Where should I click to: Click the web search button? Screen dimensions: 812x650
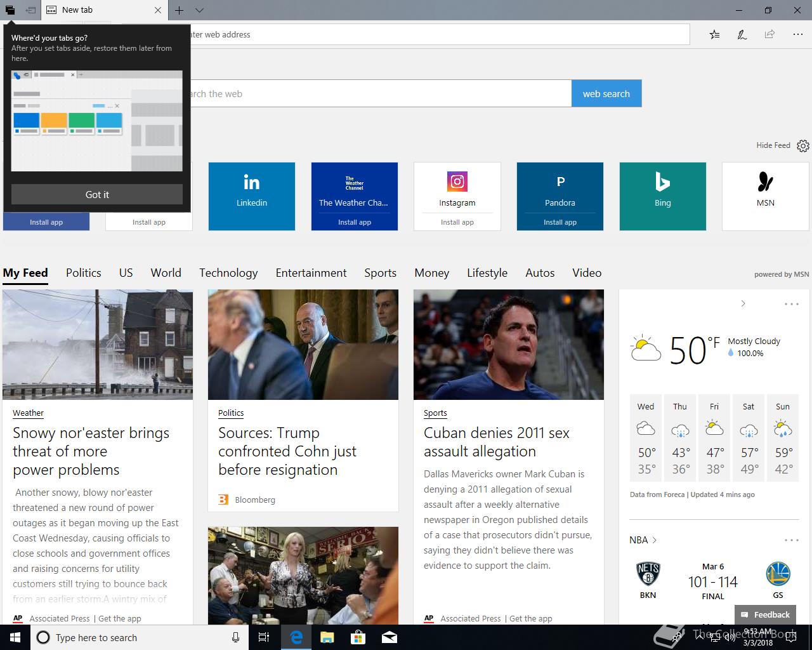click(606, 93)
